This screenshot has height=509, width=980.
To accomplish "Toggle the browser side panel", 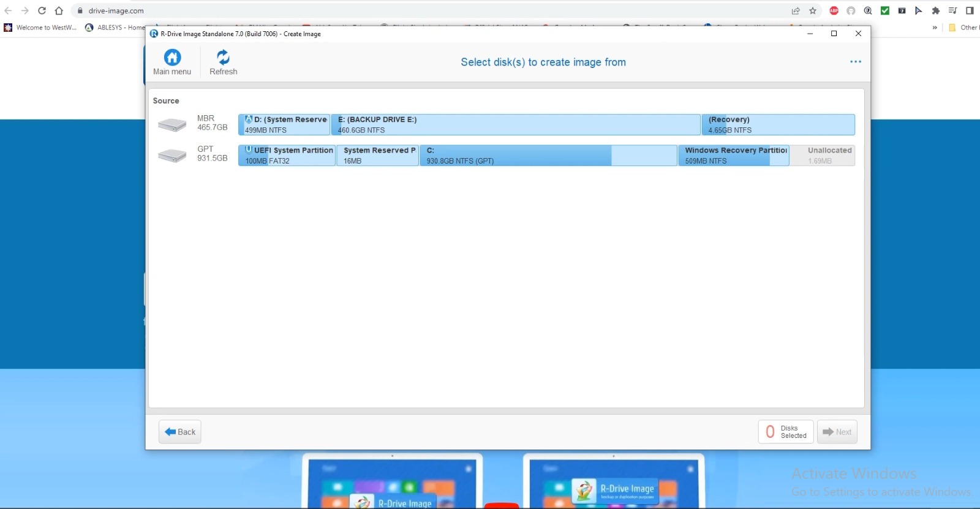I will [970, 10].
